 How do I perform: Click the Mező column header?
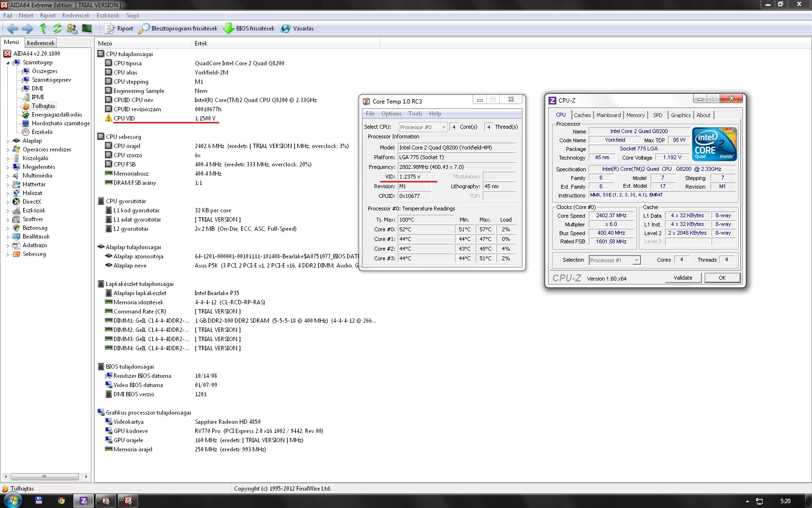click(143, 44)
